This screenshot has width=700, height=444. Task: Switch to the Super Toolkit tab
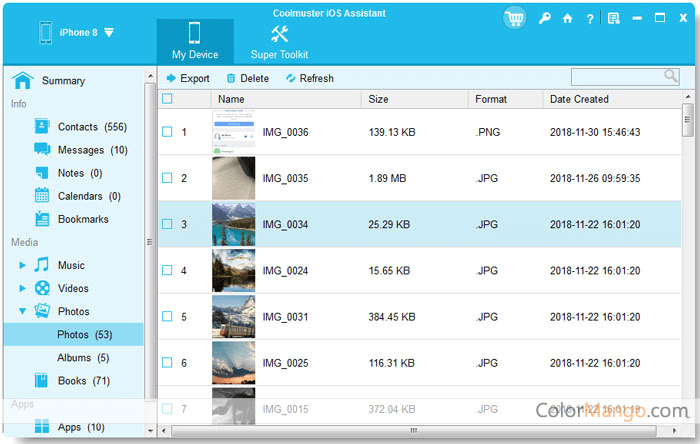point(279,41)
